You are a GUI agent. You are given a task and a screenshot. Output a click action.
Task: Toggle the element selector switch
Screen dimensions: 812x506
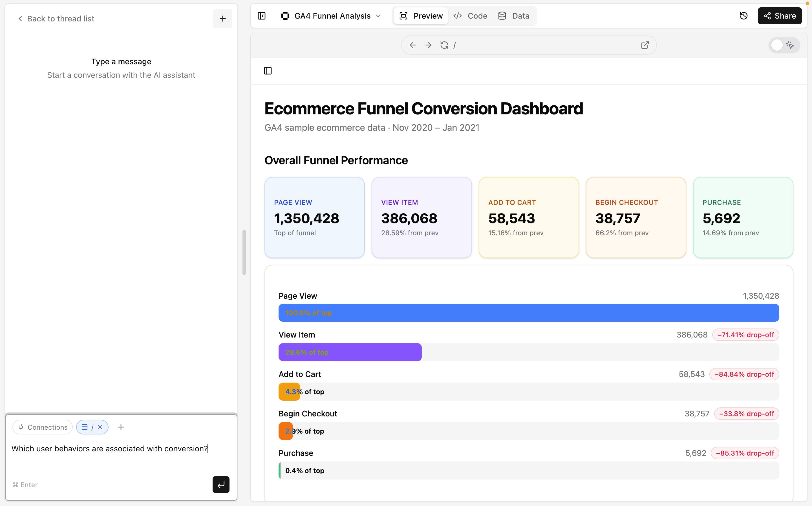tap(783, 45)
